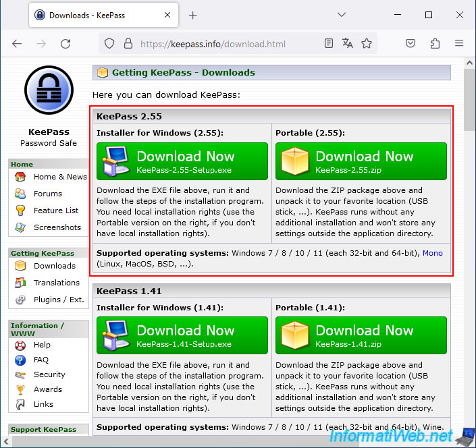The width and height of the screenshot is (476, 448).
Task: Open the Awards link
Action: tap(48, 389)
